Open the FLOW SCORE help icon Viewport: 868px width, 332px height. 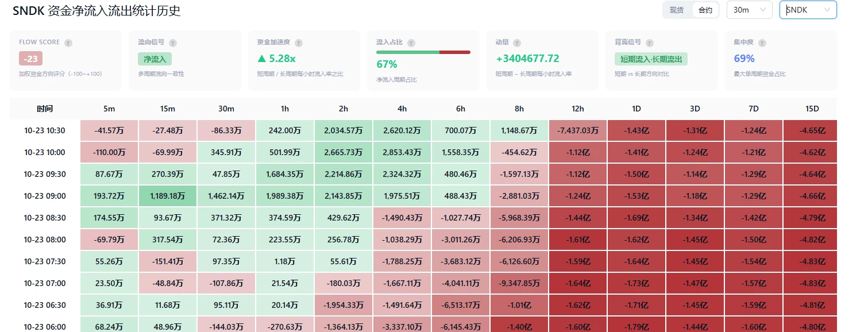(68, 43)
